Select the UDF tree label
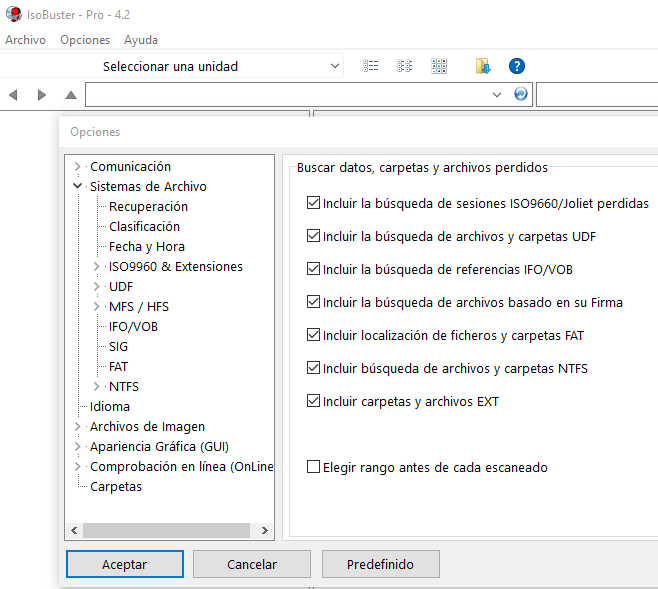Image resolution: width=658 pixels, height=589 pixels. 121,287
